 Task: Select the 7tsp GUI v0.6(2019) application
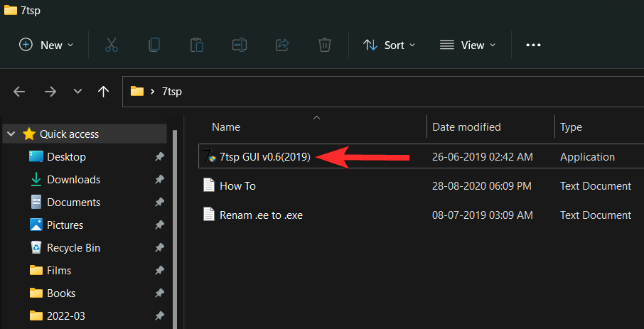(x=264, y=157)
